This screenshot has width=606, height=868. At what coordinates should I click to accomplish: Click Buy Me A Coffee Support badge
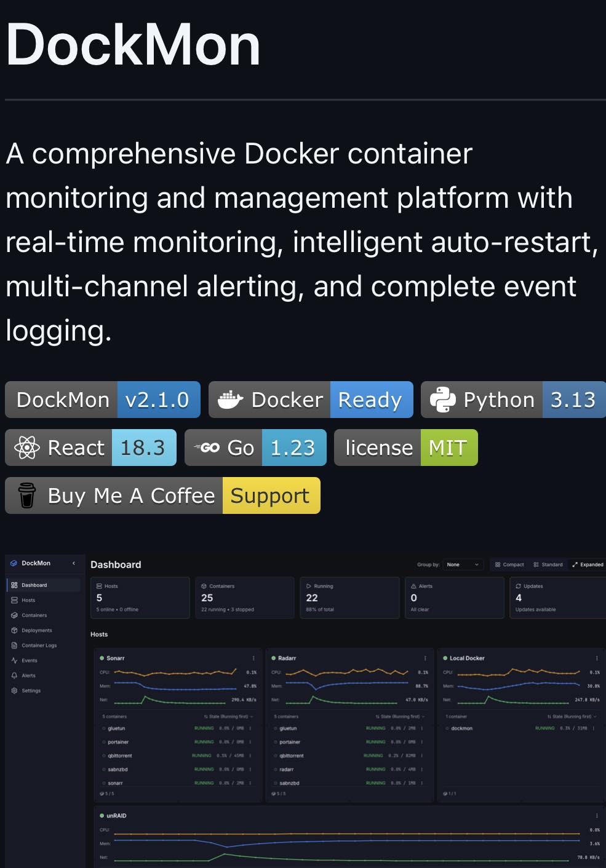pos(162,495)
